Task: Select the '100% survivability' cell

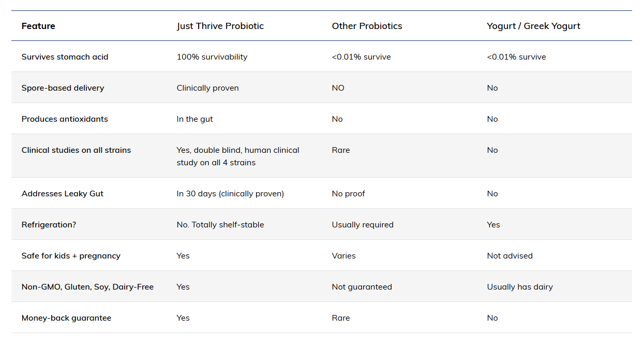Action: pos(212,57)
